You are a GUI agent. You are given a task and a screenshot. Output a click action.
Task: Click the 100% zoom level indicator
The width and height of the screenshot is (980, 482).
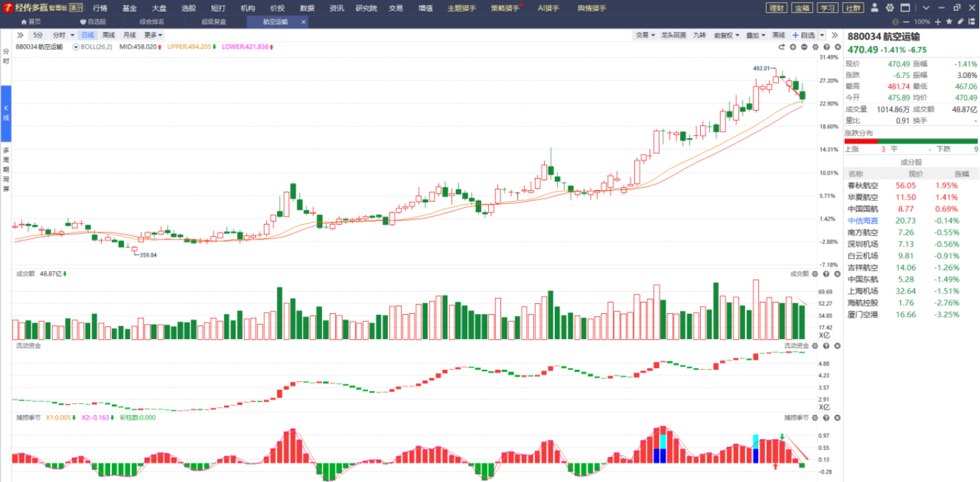[x=922, y=22]
